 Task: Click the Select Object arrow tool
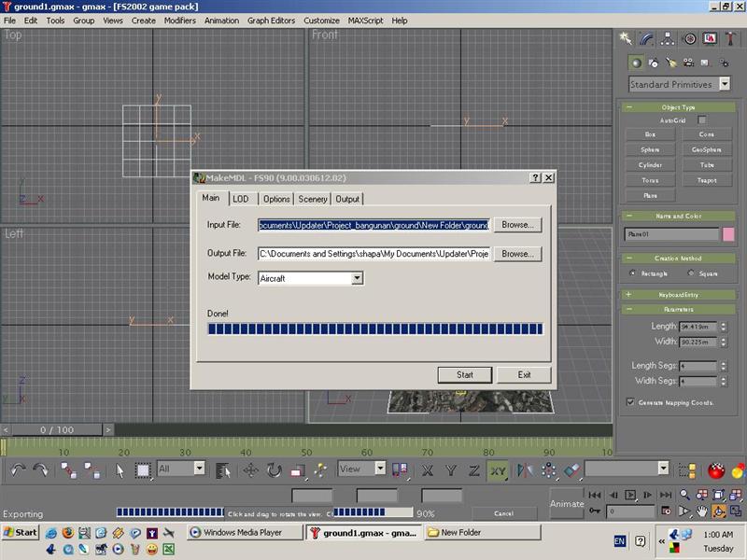120,470
